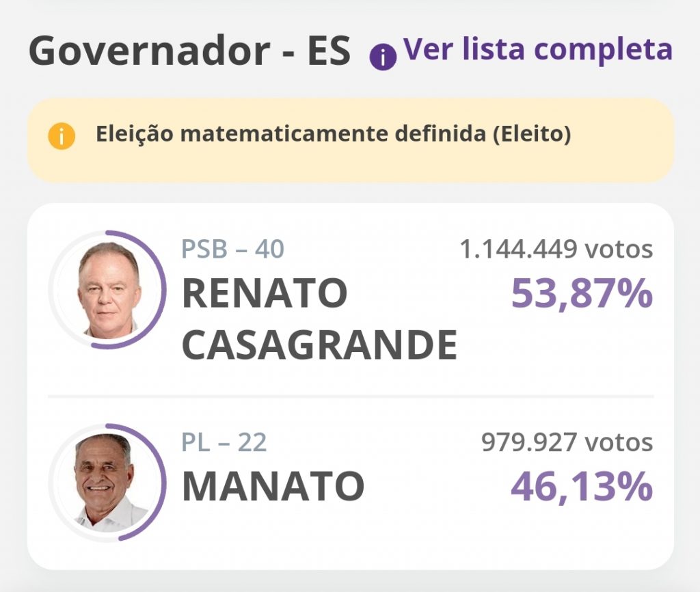Screen dimensions: 700x592
Task: Select the MANATO candidate name
Action: click(273, 486)
